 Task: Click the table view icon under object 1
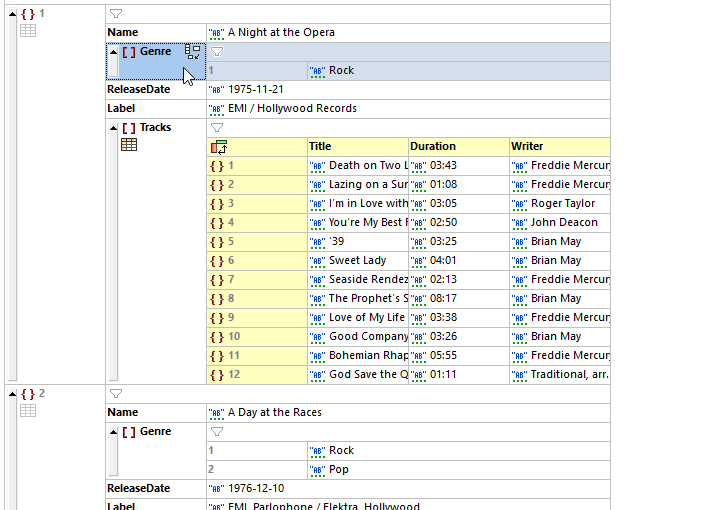click(x=29, y=31)
